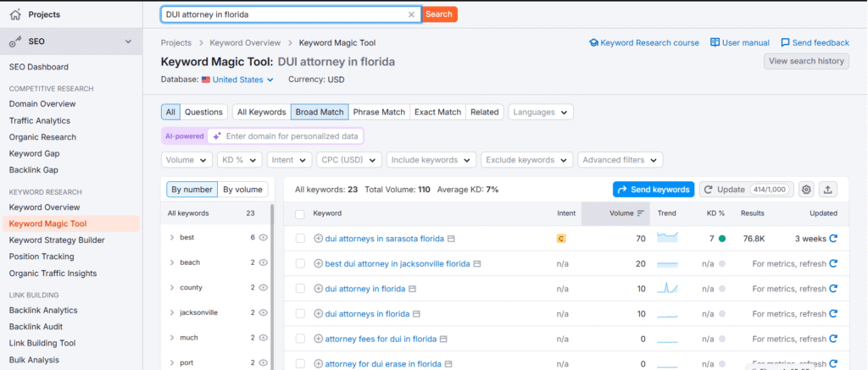The image size is (868, 370).
Task: Open table settings gear icon
Action: (x=807, y=190)
